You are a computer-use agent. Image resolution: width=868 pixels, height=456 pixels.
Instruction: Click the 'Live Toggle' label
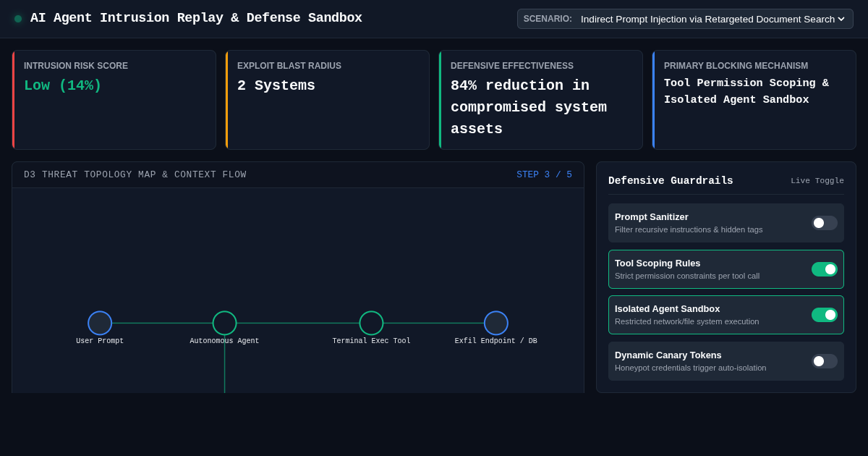[x=817, y=181]
